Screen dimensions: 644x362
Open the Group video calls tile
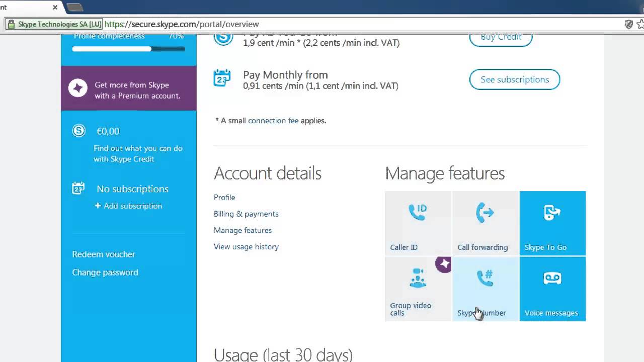418,289
